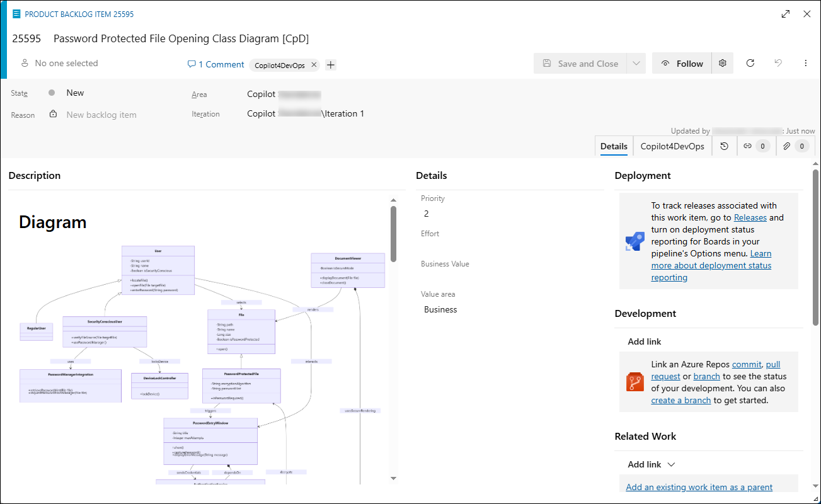The width and height of the screenshot is (821, 504).
Task: Select the Details tab
Action: coord(614,146)
